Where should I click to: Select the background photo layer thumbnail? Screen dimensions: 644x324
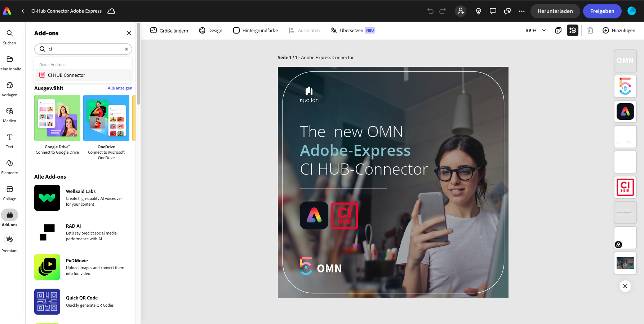pos(625,263)
